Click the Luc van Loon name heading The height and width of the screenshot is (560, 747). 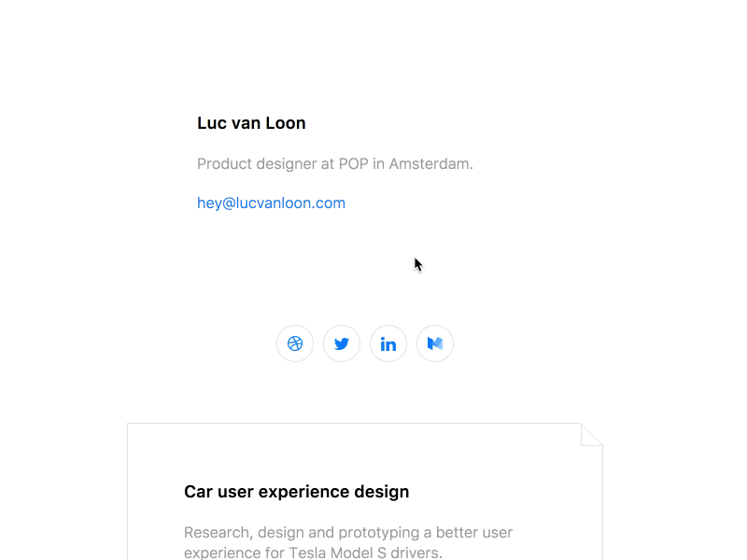pyautogui.click(x=251, y=122)
